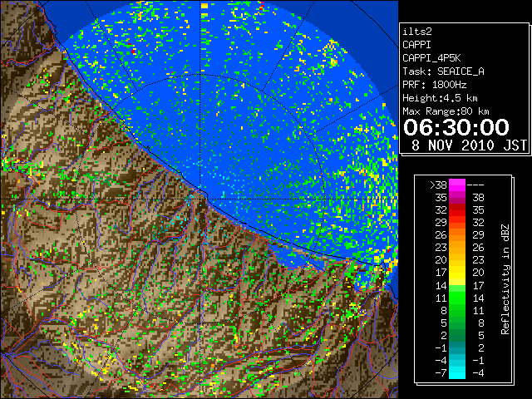Click the '---' top legend marker
532x399 pixels.
pyautogui.click(x=475, y=185)
